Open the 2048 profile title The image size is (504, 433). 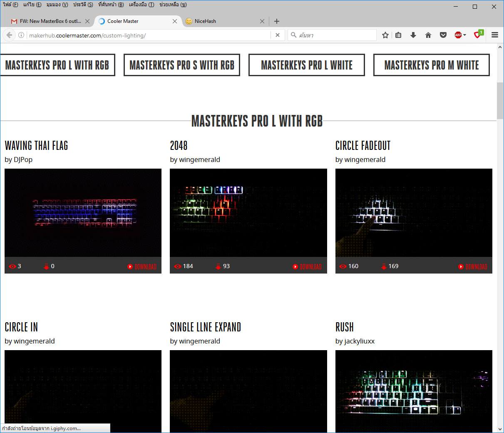coord(179,146)
